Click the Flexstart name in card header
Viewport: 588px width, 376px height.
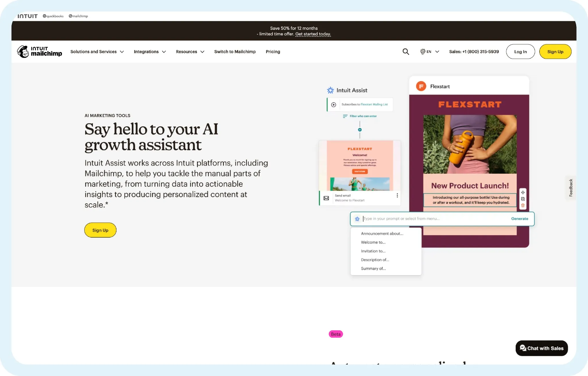[440, 86]
